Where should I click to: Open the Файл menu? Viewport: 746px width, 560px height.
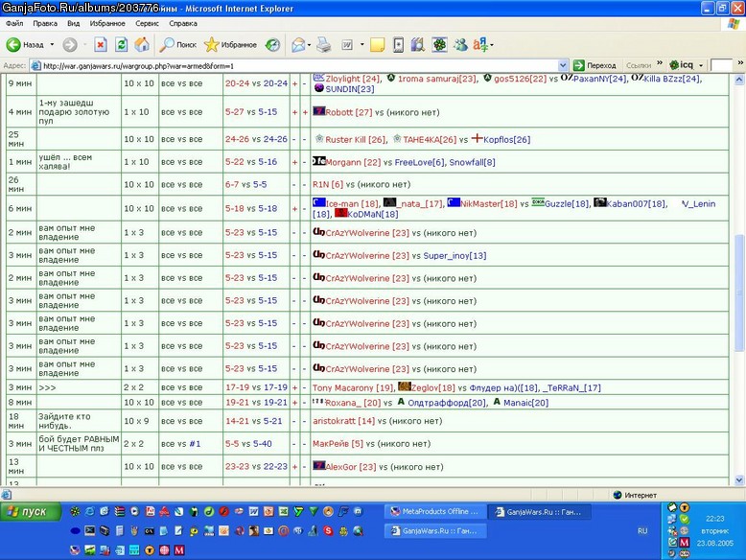pos(14,23)
